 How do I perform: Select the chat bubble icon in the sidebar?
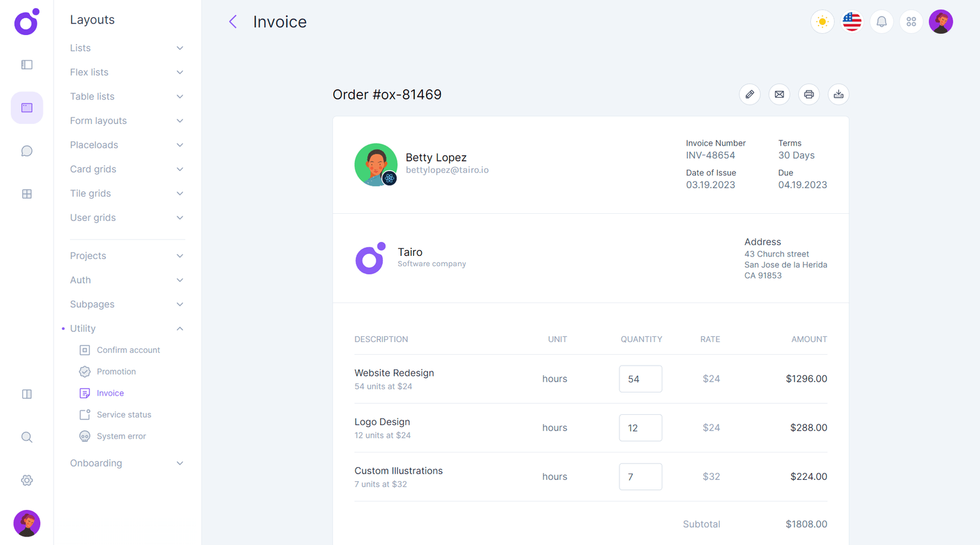[x=26, y=151]
